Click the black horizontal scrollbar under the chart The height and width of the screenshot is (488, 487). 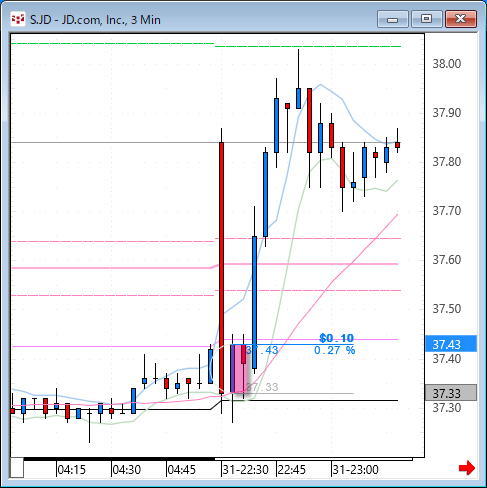click(119, 459)
